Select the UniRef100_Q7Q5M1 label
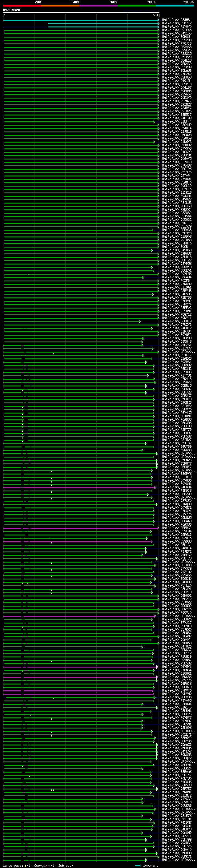Viewport: 197px width, 868px height. click(x=176, y=725)
